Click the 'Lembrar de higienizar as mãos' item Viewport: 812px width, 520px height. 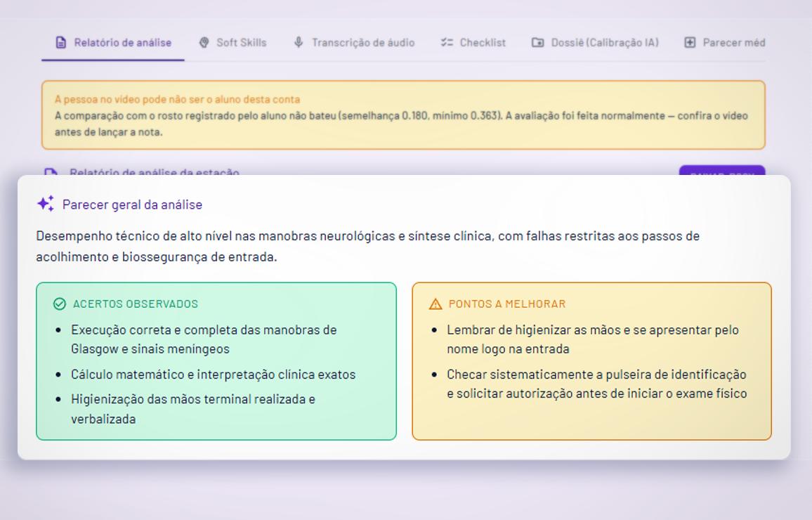pyautogui.click(x=593, y=339)
